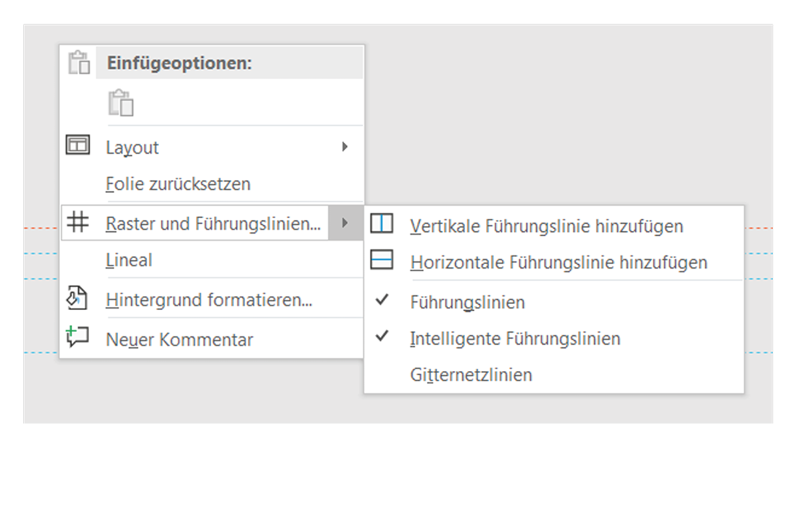The height and width of the screenshot is (532, 798).
Task: Click the grid hash icon for Raster
Action: tap(78, 223)
